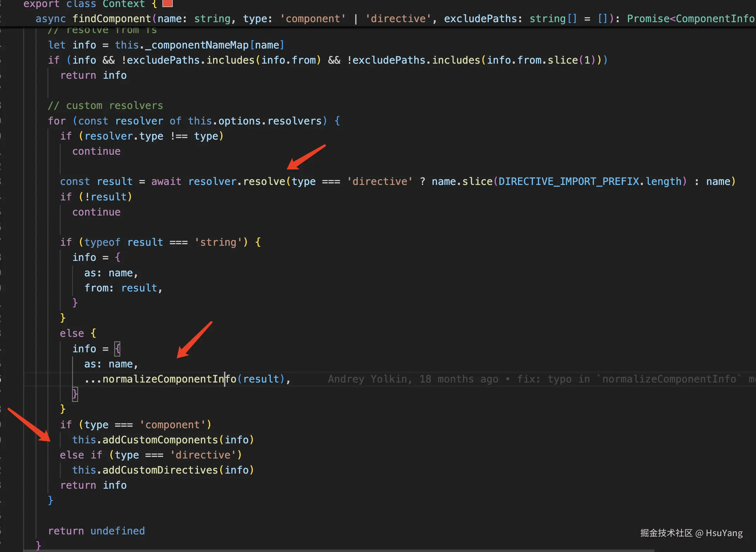Screen dimensions: 756x552
Task: Click the normalizeComponentInfo function call
Action: click(x=169, y=379)
